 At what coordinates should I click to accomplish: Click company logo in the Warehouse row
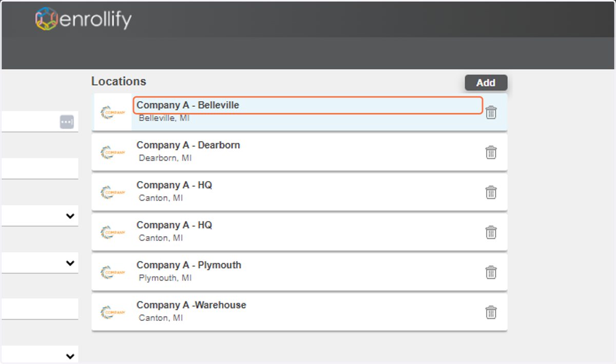tap(112, 313)
